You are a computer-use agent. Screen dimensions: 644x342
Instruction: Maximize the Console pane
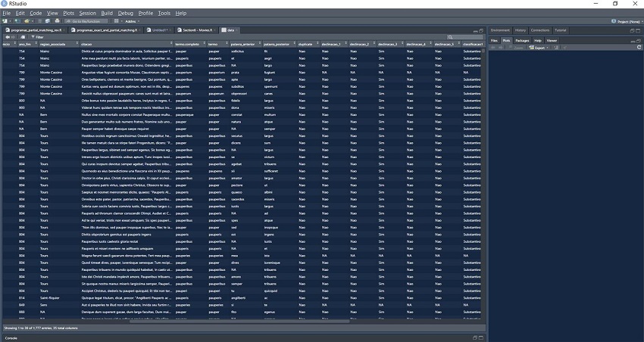pyautogui.click(x=481, y=337)
